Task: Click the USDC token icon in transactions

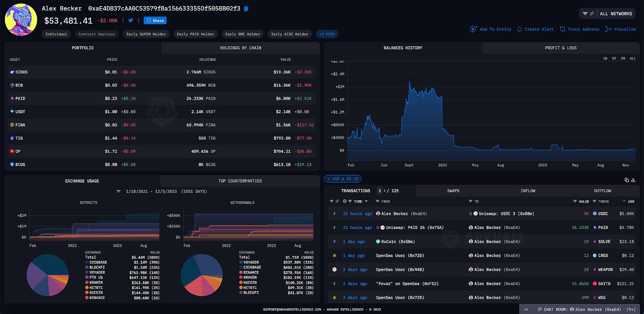Action: point(595,214)
